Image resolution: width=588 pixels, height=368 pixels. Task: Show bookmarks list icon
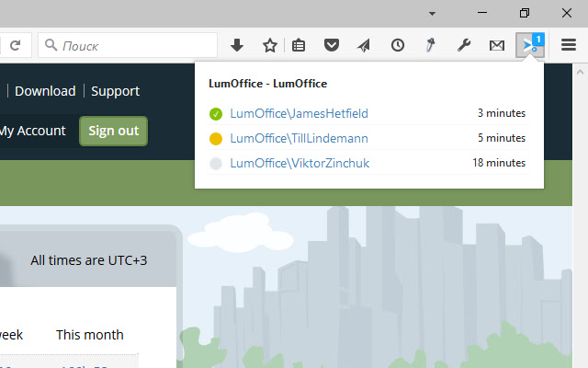coord(299,45)
